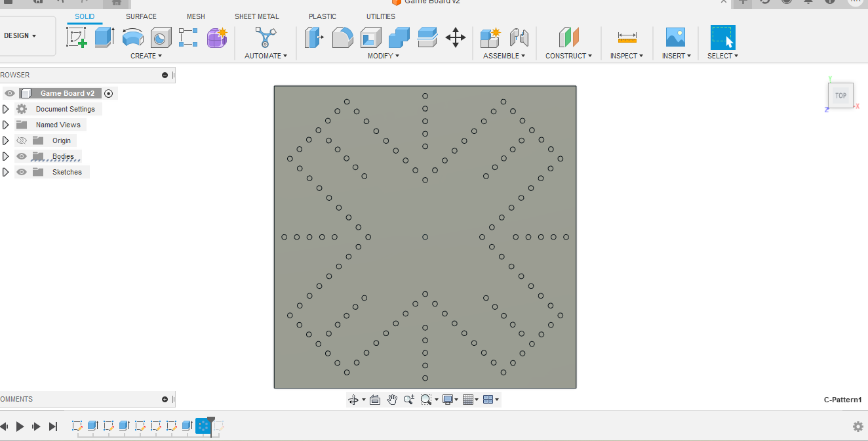Image resolution: width=868 pixels, height=441 pixels.
Task: Select the Measure tool
Action: point(627,37)
